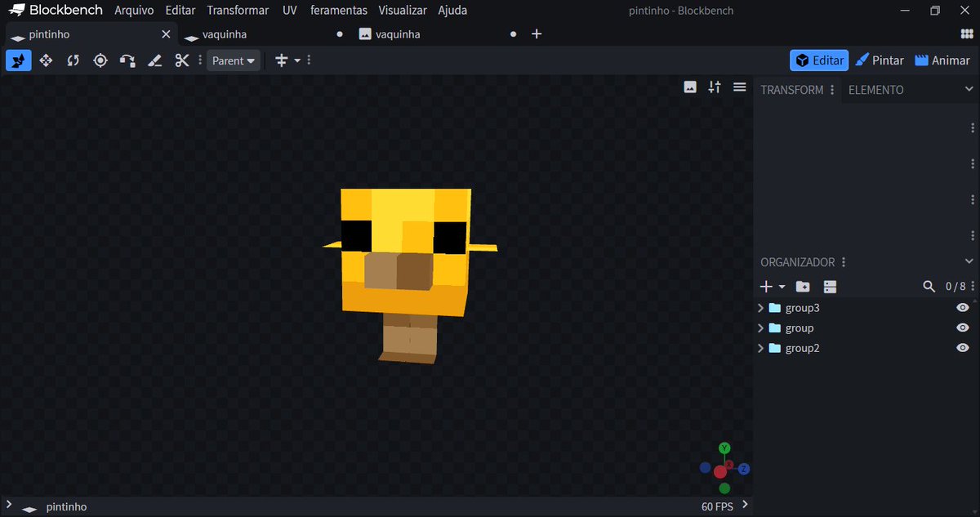Screen dimensions: 980x517
Task: Expand the group3 tree item
Action: [x=759, y=307]
